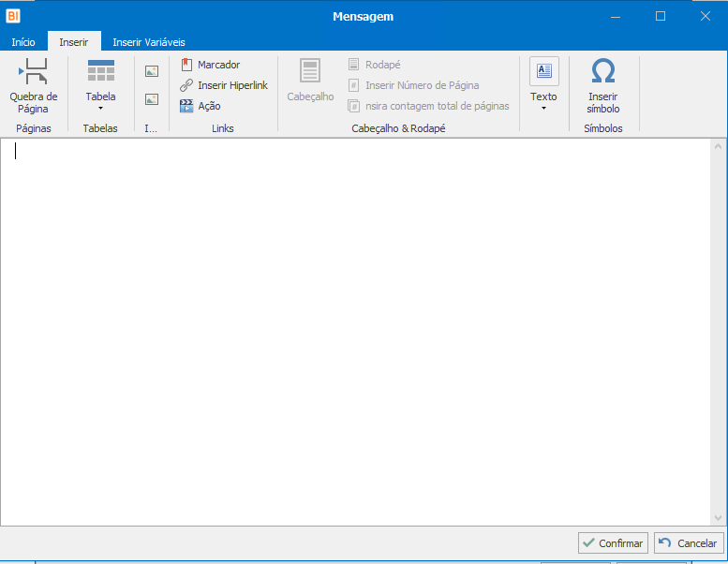This screenshot has width=728, height=564.
Task: Click the Texto box icon
Action: (x=544, y=71)
